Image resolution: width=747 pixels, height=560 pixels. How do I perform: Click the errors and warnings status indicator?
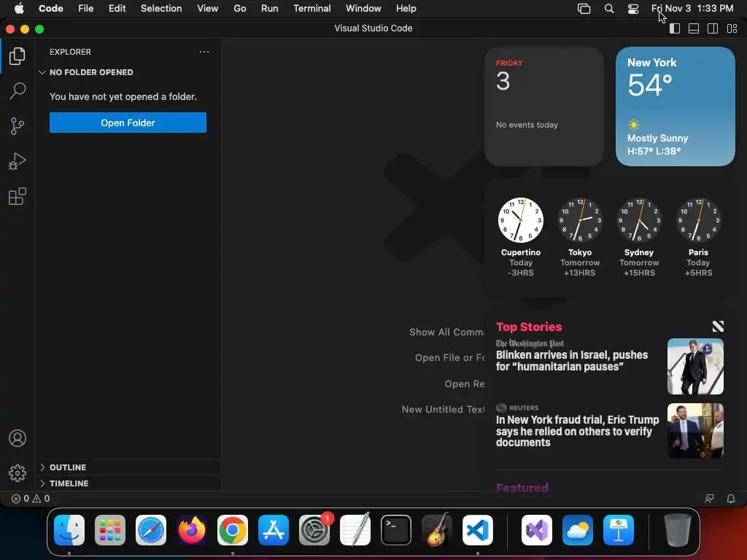pos(31,499)
